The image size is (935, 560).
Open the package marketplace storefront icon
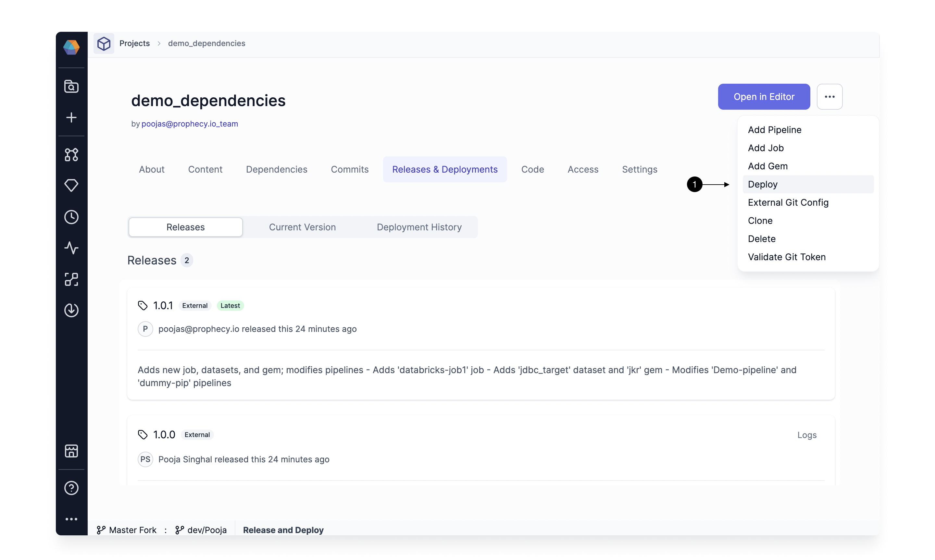tap(71, 451)
